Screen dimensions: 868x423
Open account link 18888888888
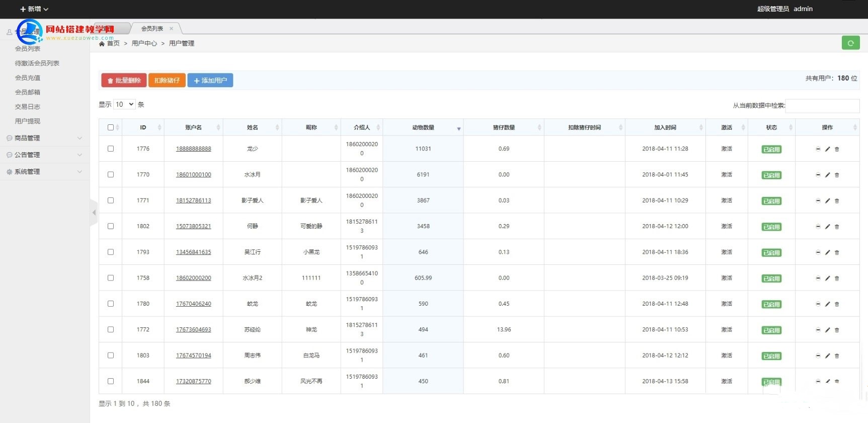point(194,149)
